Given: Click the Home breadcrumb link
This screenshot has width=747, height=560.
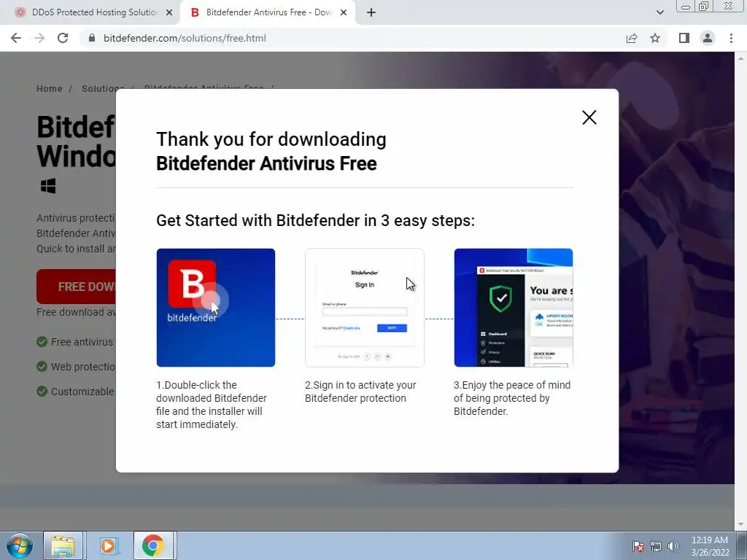Looking at the screenshot, I should point(50,88).
